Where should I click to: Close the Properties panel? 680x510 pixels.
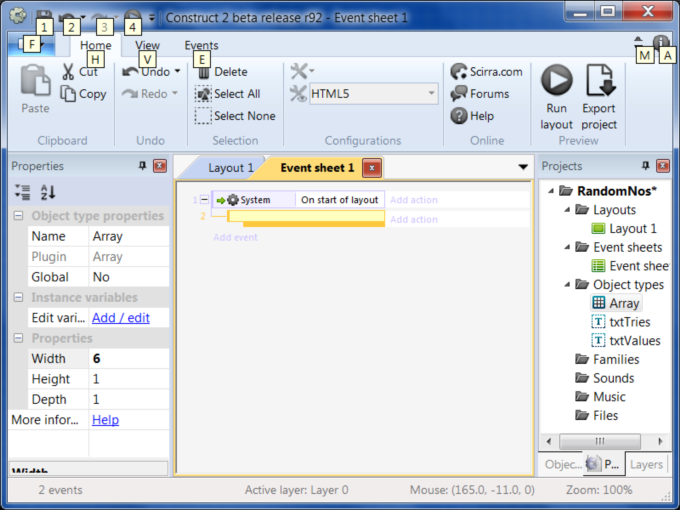(x=160, y=166)
